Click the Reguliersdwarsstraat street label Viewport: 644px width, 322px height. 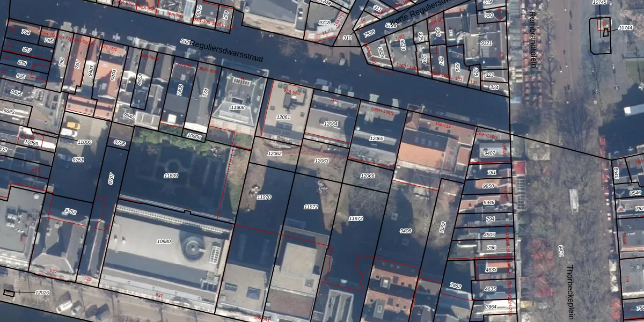coord(226,51)
